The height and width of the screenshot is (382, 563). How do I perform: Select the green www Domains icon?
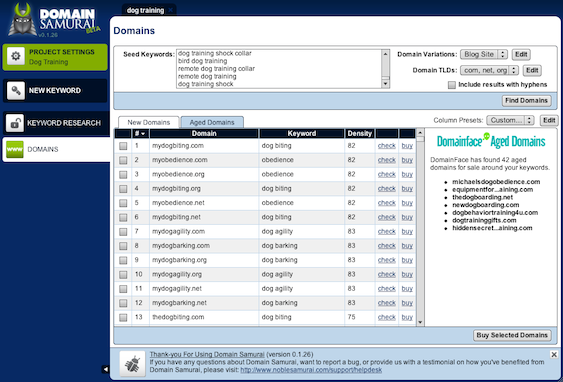pyautogui.click(x=15, y=149)
